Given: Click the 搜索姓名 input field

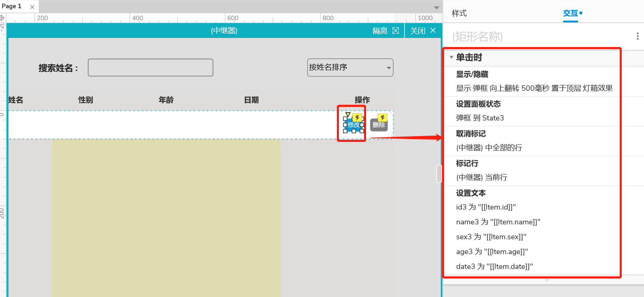Looking at the screenshot, I should pyautogui.click(x=150, y=68).
